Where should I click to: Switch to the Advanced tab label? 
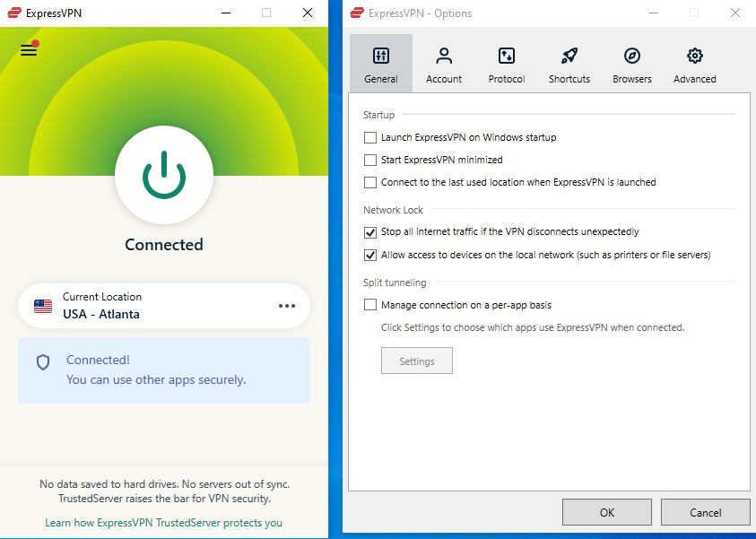tap(695, 79)
